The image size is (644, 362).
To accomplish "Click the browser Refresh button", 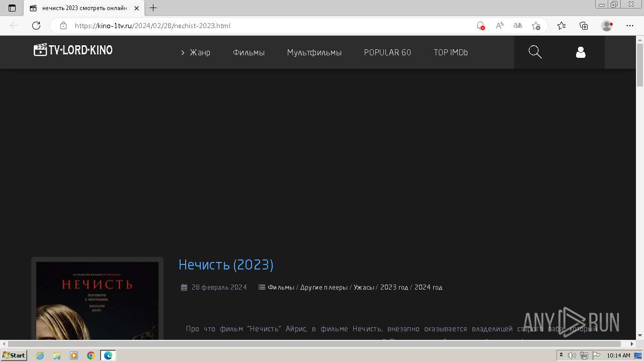I will coord(36,26).
